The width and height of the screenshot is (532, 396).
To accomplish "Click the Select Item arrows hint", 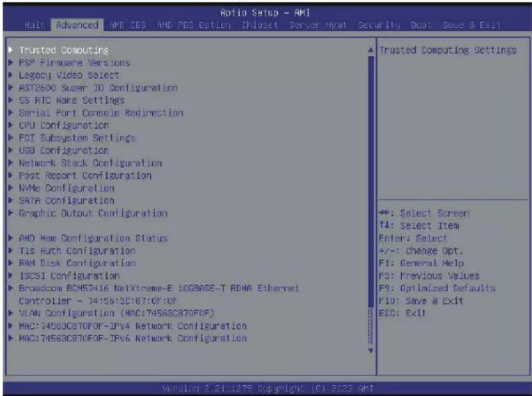I will 419,226.
